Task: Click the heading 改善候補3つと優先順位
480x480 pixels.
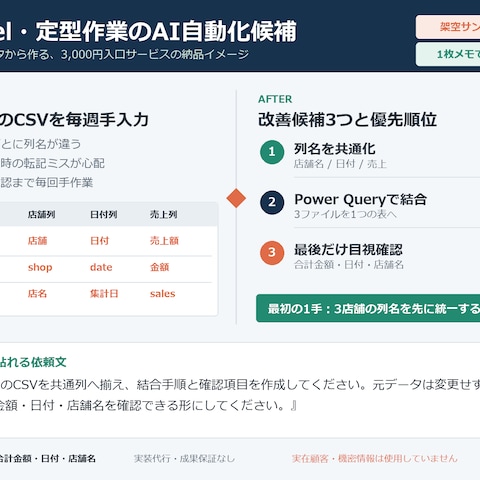Action: pyautogui.click(x=347, y=119)
